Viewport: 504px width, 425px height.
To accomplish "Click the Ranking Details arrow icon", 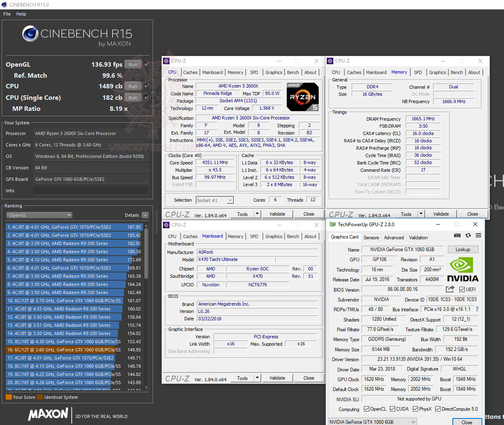I will [145, 215].
